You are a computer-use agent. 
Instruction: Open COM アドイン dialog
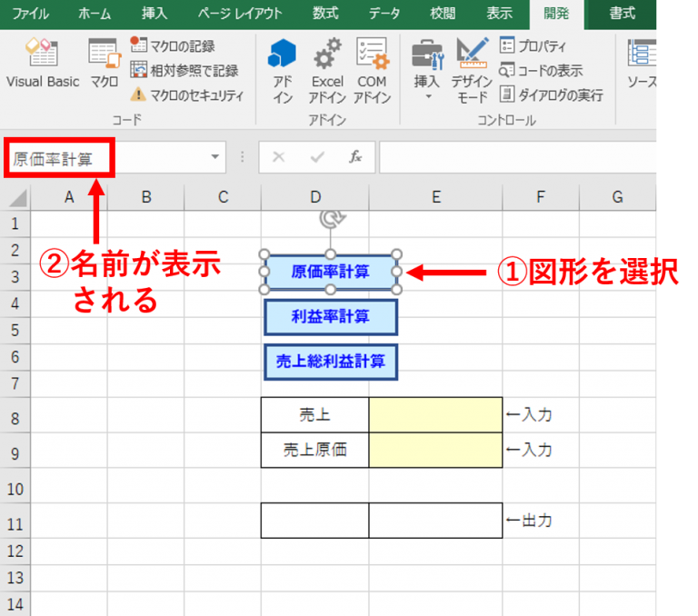pyautogui.click(x=372, y=72)
